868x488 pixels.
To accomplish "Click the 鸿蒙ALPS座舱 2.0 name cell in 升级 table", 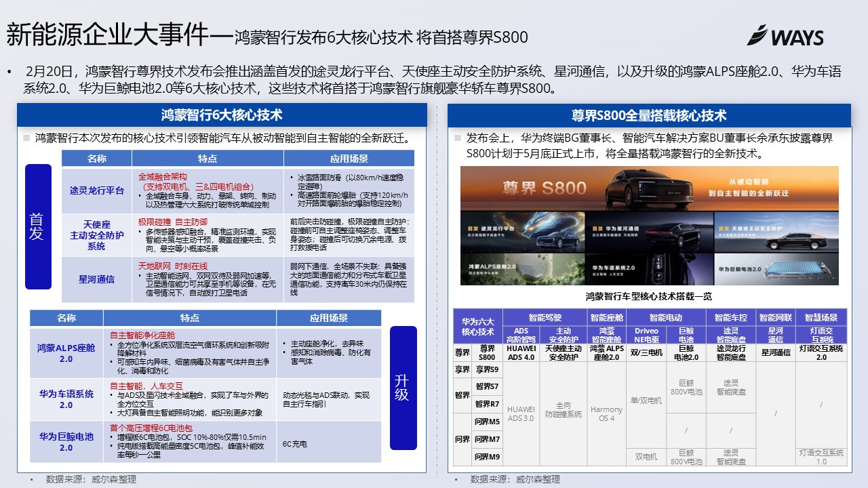I will click(66, 353).
